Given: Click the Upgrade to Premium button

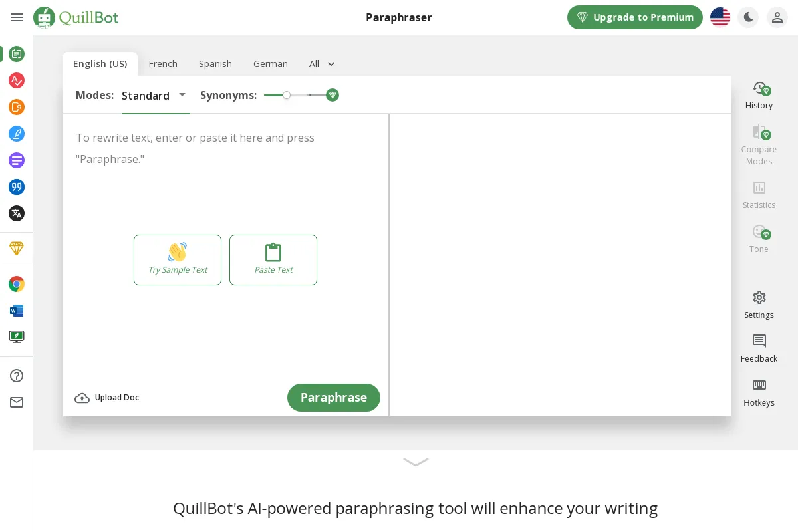Looking at the screenshot, I should click(x=634, y=17).
